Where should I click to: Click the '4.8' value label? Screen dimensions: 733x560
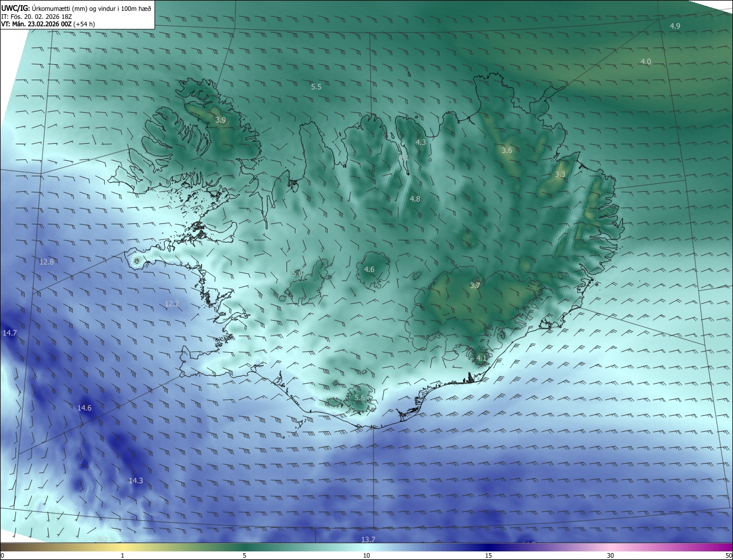[x=415, y=199]
